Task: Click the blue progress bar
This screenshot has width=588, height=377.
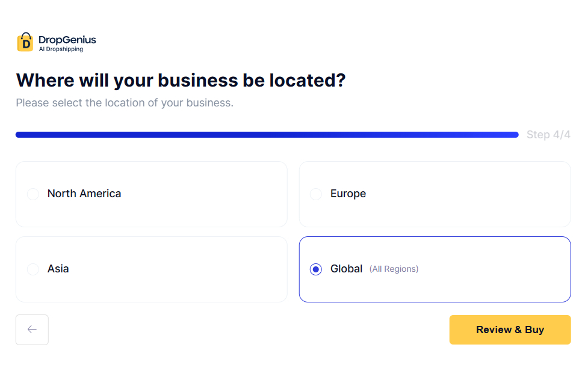Action: [x=267, y=134]
